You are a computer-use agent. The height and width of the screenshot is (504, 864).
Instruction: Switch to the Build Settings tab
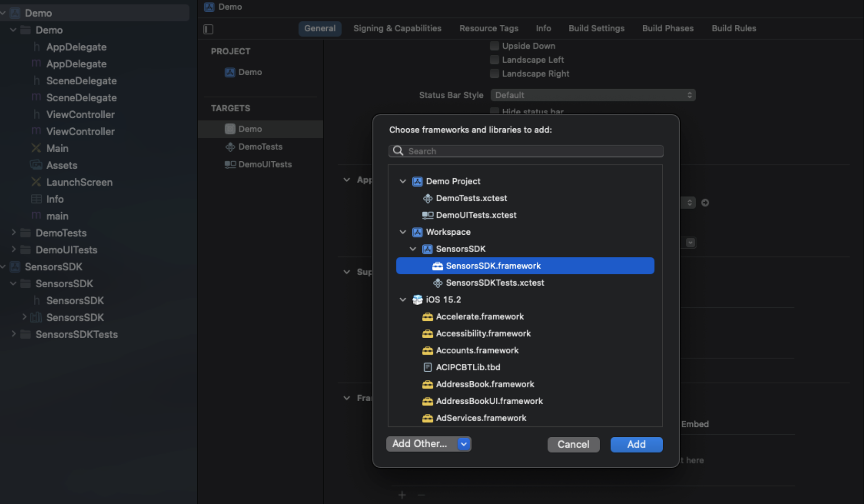click(x=596, y=28)
